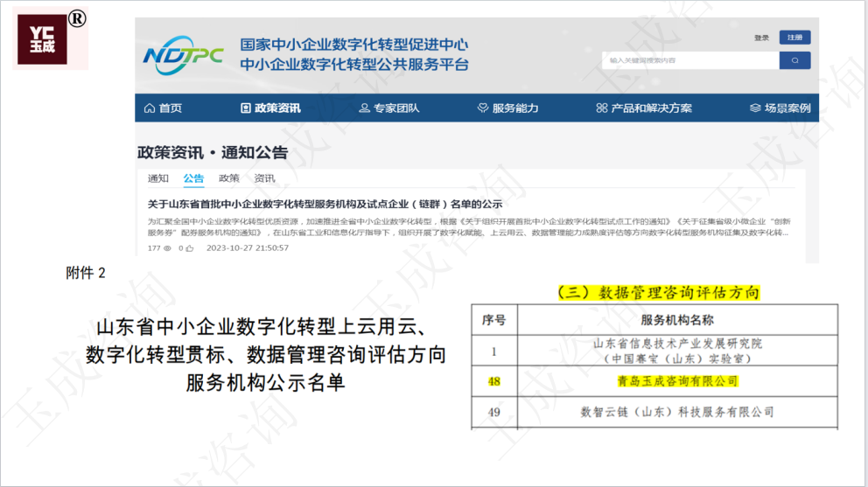Click the document icon beside 政策资讯
This screenshot has width=868, height=487.
point(246,108)
